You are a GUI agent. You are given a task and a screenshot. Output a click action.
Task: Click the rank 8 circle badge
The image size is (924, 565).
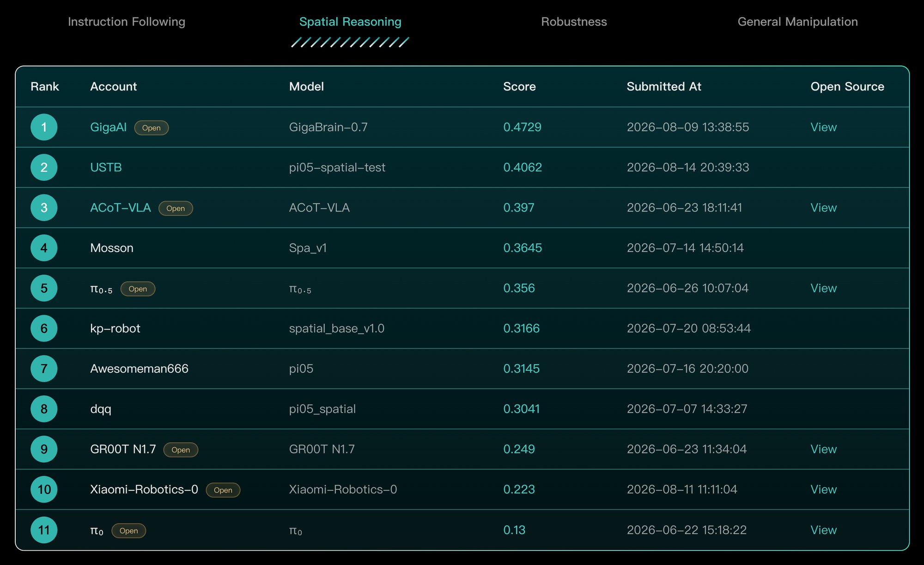click(44, 409)
